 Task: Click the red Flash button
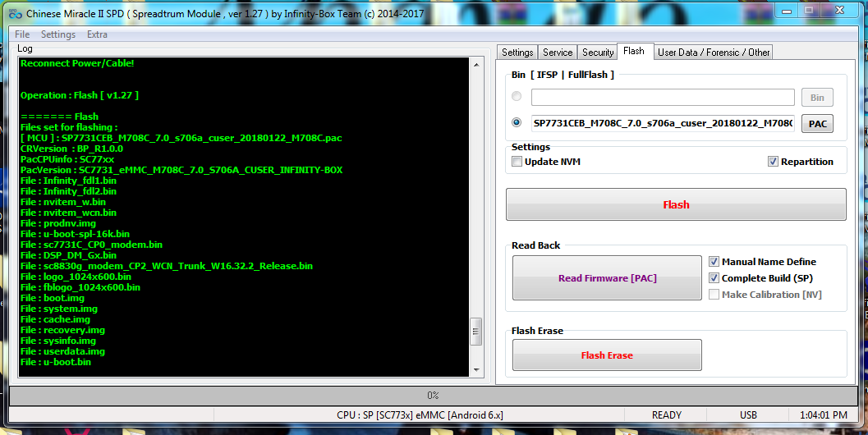coord(676,204)
